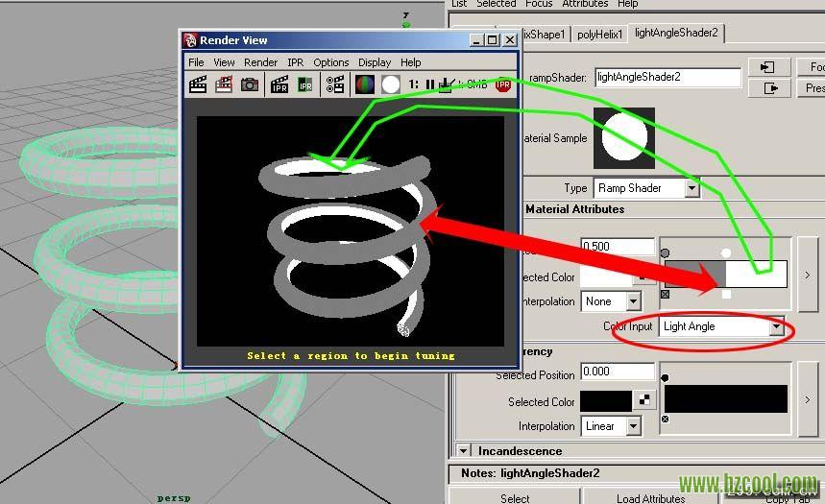825x504 pixels.
Task: Take a snapshot with the camera icon
Action: pos(250,84)
